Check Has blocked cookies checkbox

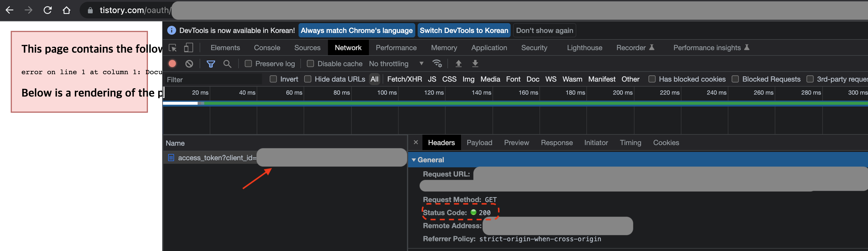[652, 79]
